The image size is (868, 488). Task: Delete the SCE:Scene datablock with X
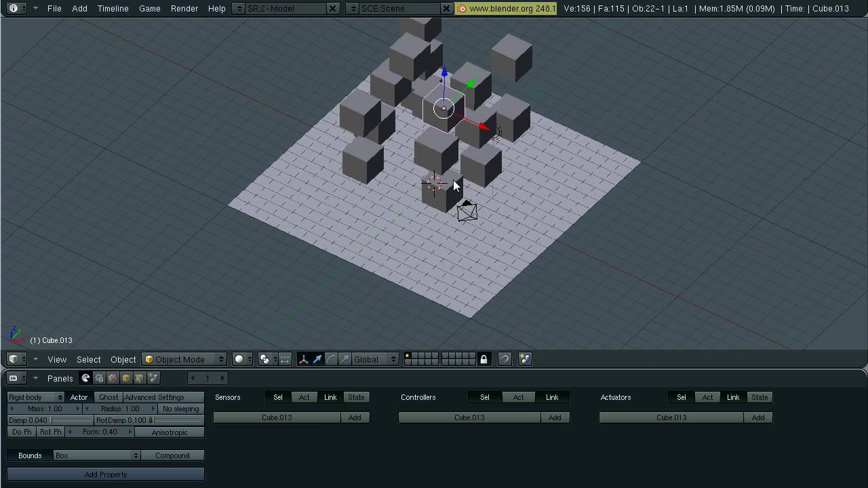click(x=446, y=9)
